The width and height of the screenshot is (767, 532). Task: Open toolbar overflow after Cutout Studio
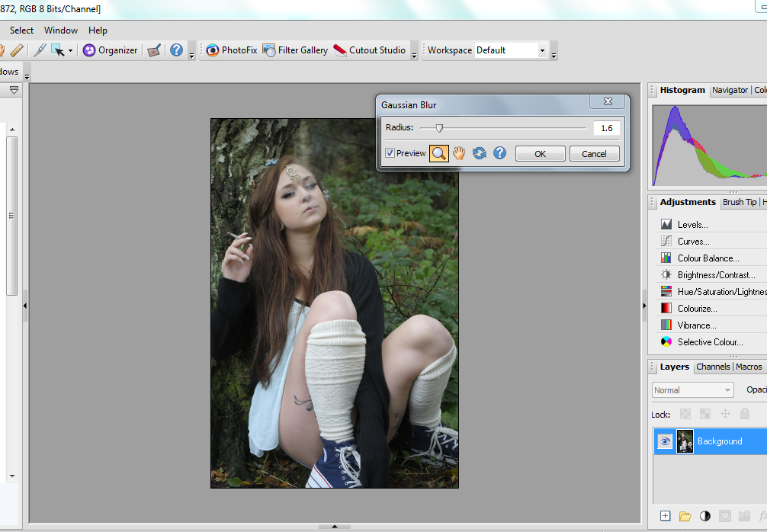(x=414, y=51)
